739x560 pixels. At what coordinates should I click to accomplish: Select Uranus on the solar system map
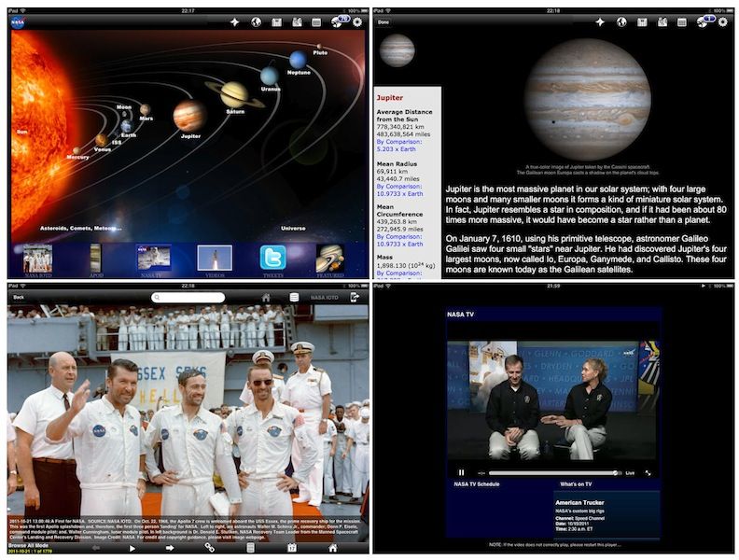click(x=269, y=77)
